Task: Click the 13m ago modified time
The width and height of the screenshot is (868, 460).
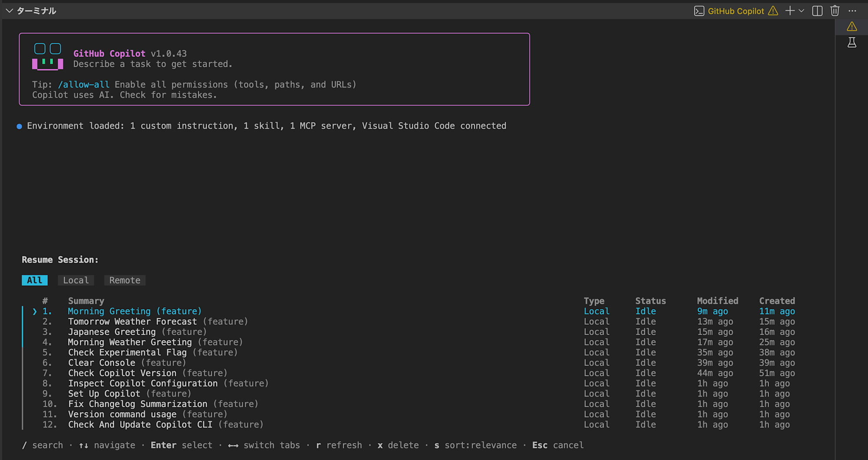Action: (715, 322)
